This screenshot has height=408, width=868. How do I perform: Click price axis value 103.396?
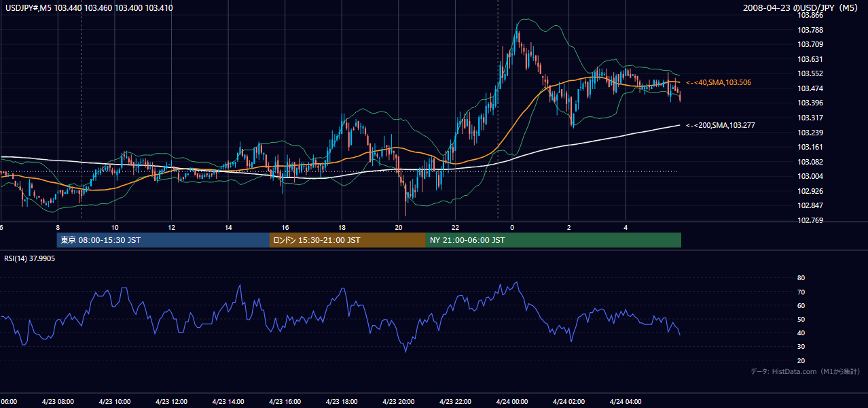point(810,103)
